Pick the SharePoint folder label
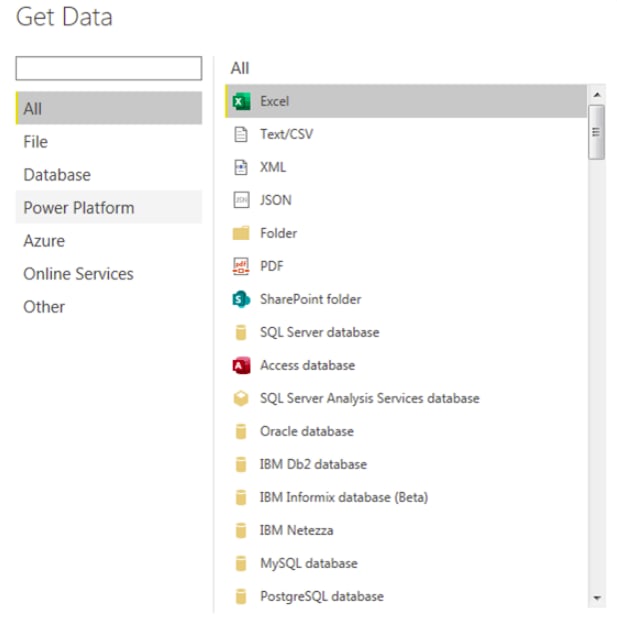Image resolution: width=617 pixels, height=630 pixels. [x=311, y=299]
